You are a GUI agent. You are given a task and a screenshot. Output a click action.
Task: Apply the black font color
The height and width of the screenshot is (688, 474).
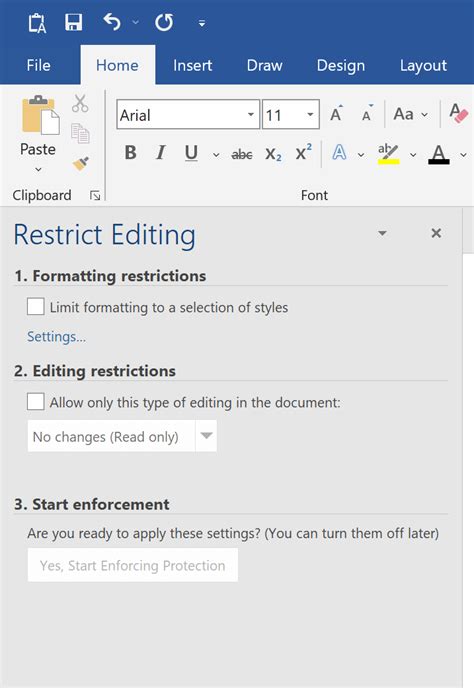(x=439, y=154)
